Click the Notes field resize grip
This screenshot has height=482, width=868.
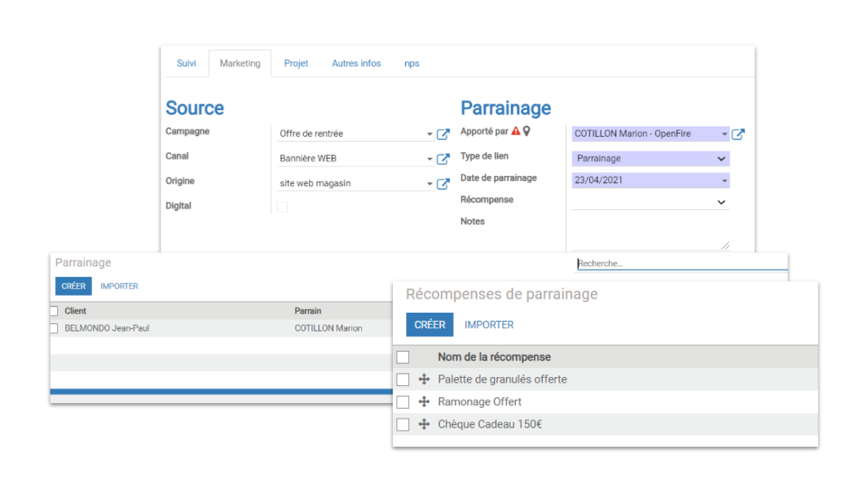725,245
